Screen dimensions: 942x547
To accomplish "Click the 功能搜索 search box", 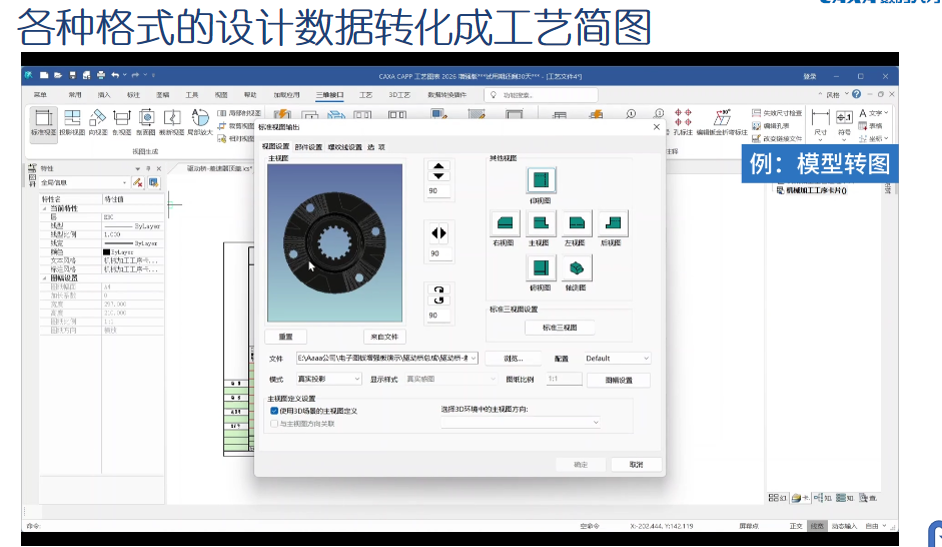I will (541, 95).
